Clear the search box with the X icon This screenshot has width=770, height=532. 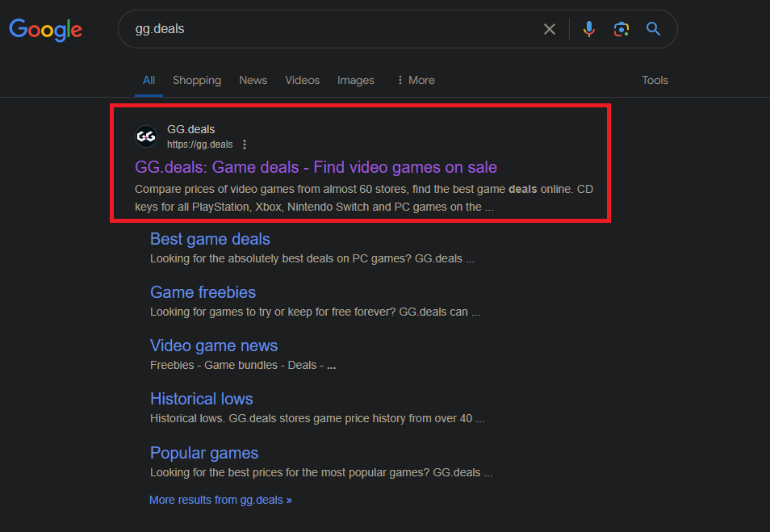pos(550,29)
